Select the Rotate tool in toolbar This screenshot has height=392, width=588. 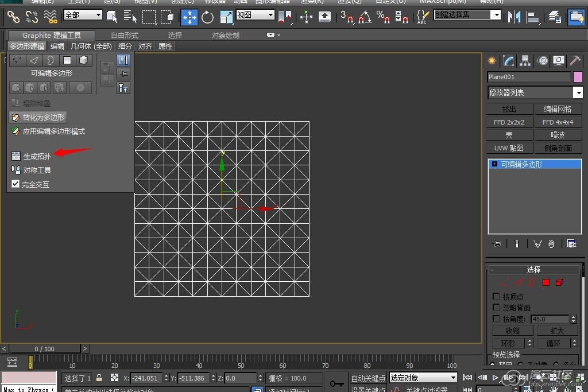208,17
